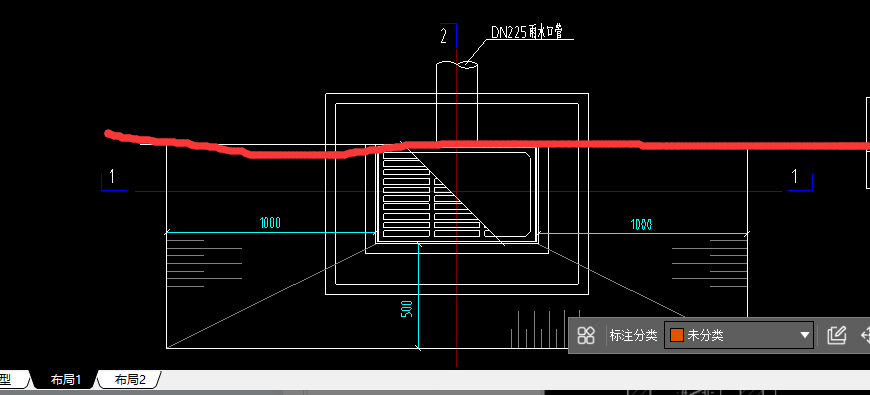Select the 布局1 layout tab

(x=65, y=379)
